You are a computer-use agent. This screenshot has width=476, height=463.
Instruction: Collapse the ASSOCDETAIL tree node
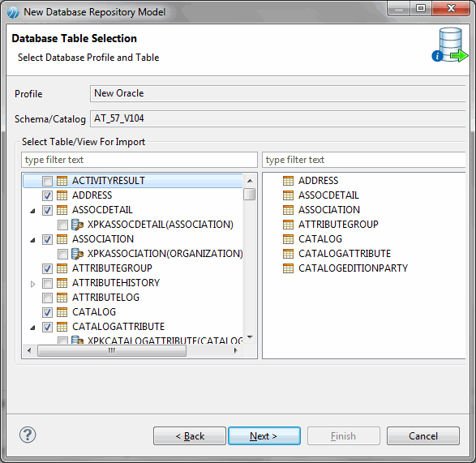[32, 211]
